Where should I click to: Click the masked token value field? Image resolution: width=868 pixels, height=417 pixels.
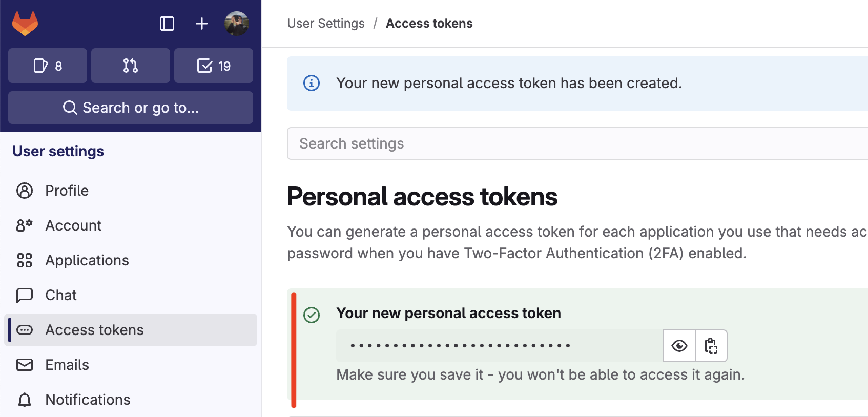[x=500, y=346]
